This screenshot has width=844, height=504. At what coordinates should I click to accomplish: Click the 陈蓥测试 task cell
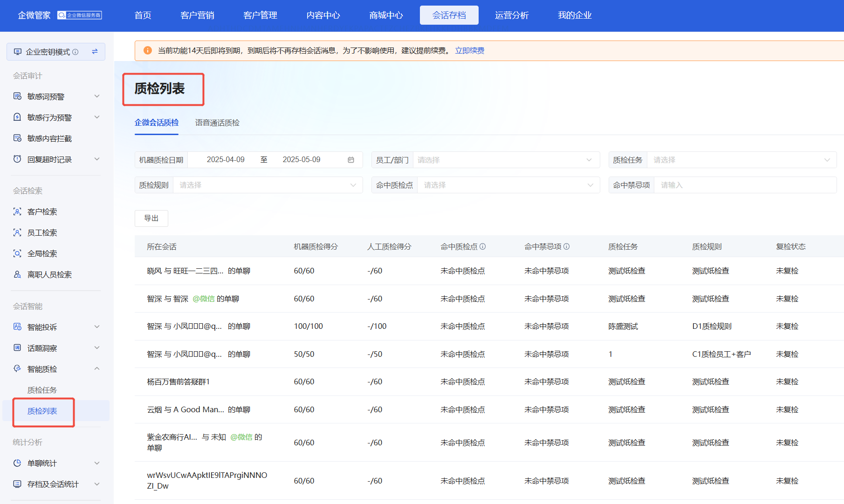tap(623, 326)
